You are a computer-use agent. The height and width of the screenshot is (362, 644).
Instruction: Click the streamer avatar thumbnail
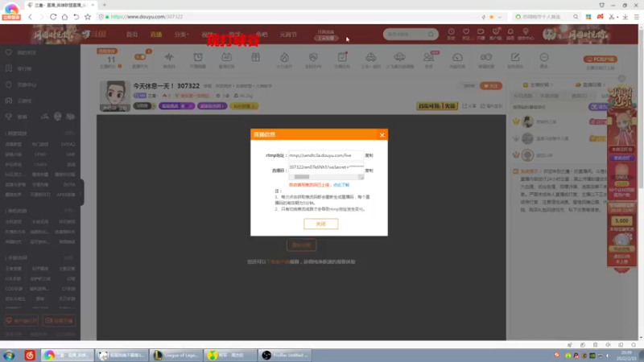[x=114, y=96]
